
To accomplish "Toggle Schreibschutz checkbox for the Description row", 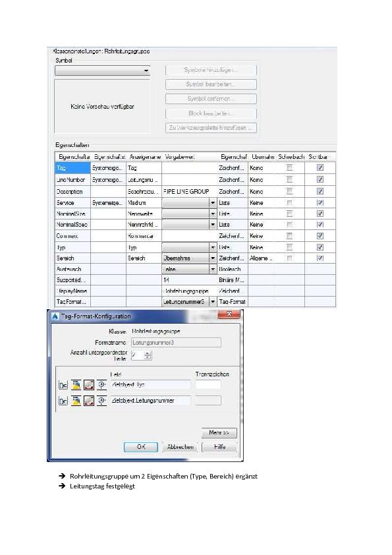I will 289,192.
